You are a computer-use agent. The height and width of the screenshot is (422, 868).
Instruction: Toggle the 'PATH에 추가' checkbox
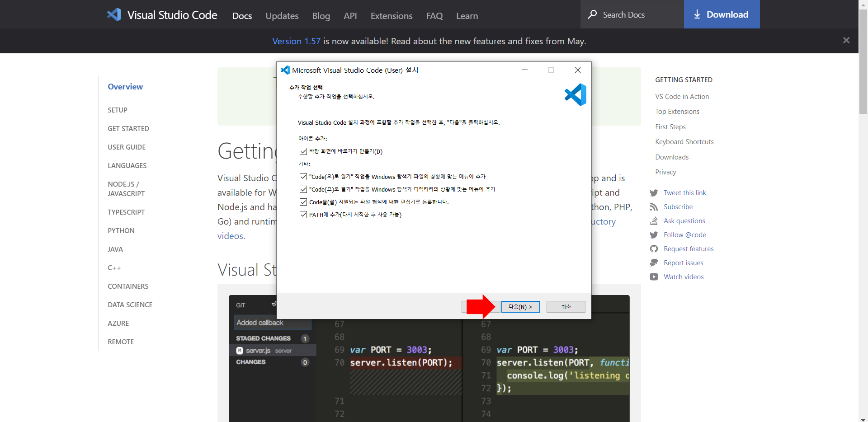[303, 215]
